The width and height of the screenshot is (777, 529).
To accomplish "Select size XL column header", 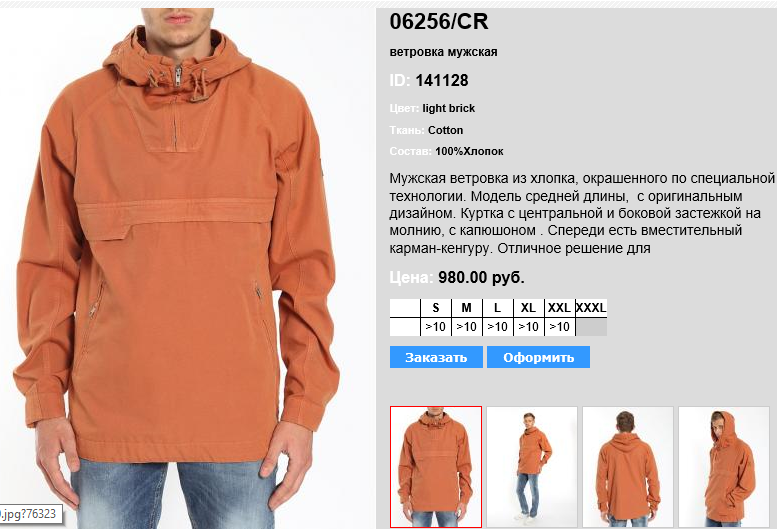I will (x=528, y=308).
